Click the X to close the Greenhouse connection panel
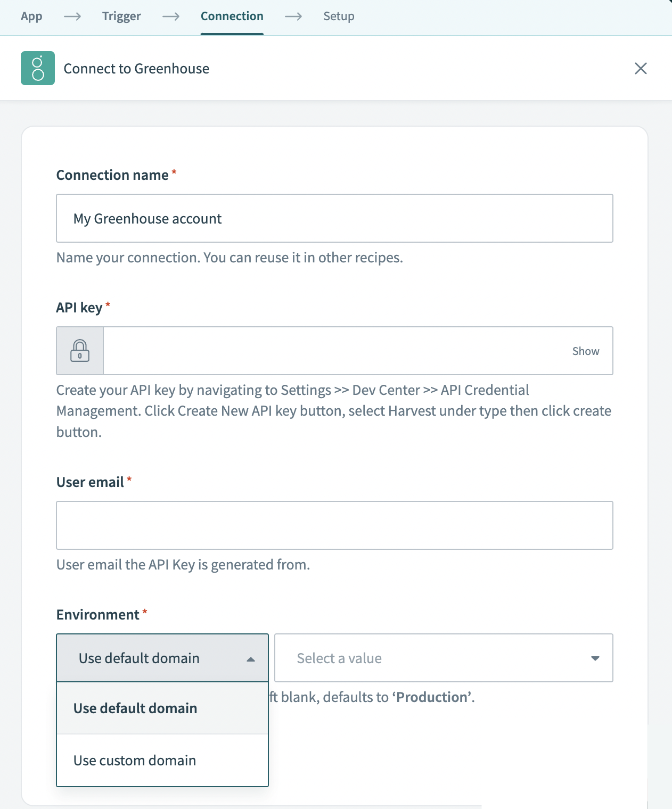The height and width of the screenshot is (809, 672). pyautogui.click(x=641, y=68)
